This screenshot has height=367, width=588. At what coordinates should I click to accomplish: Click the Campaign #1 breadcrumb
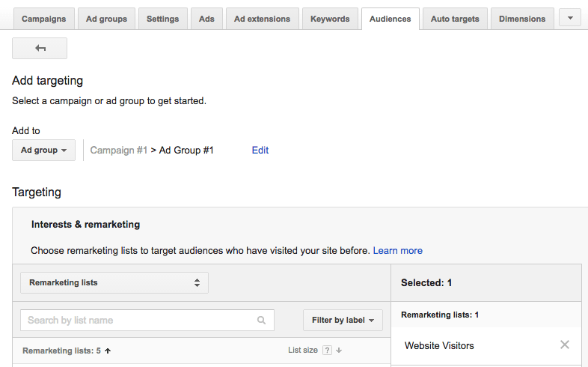point(118,150)
